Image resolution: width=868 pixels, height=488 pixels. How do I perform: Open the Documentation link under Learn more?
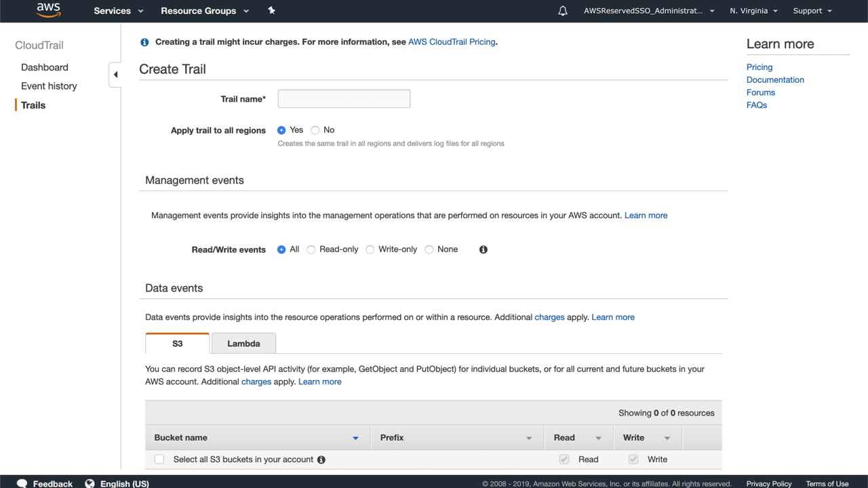(775, 80)
